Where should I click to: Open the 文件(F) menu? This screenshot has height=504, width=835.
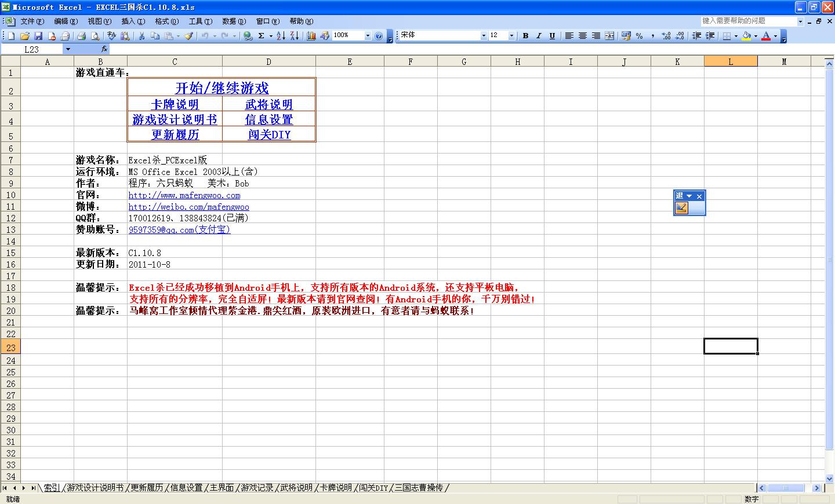32,21
